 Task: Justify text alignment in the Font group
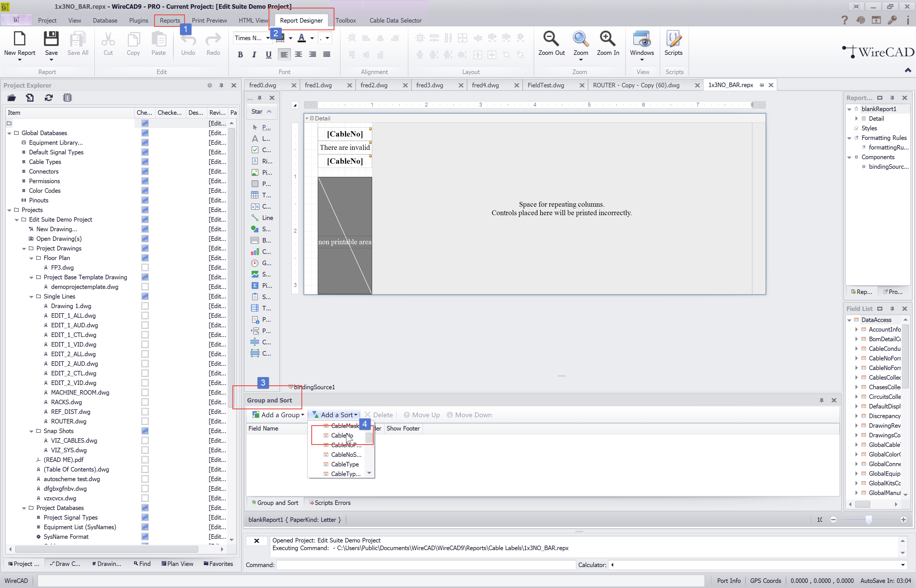click(x=327, y=55)
